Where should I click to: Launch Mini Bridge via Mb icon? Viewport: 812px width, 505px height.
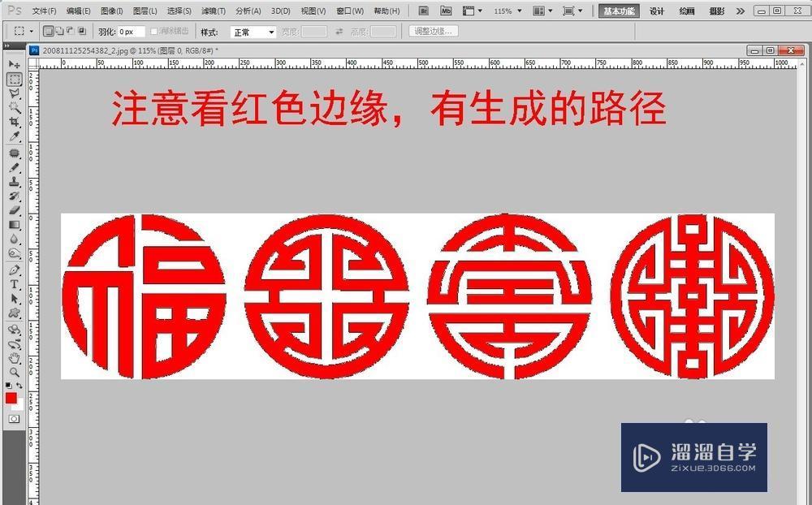pyautogui.click(x=446, y=11)
